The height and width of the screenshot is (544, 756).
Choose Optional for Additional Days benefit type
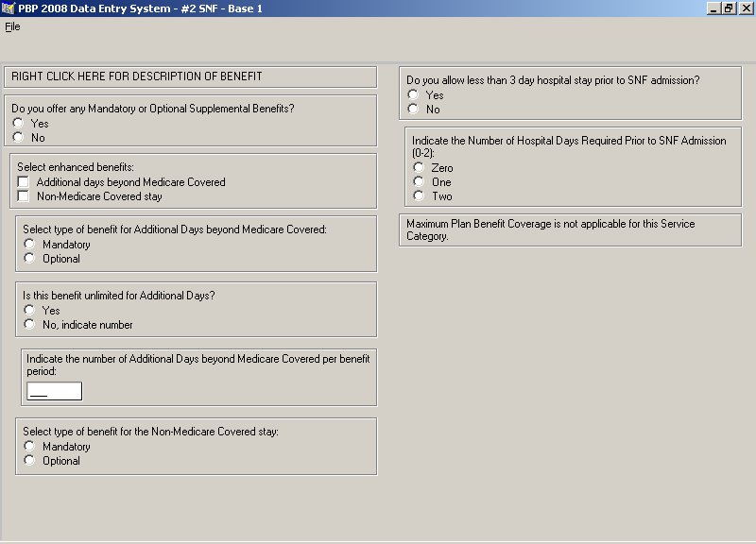point(29,259)
